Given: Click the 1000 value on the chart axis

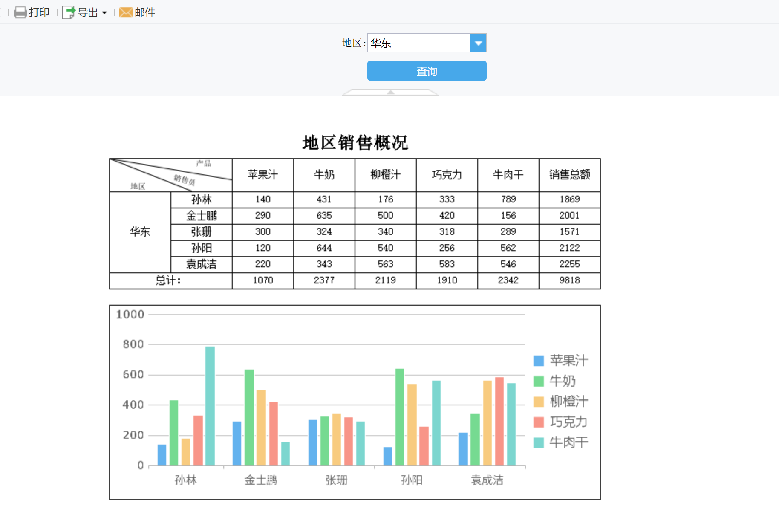Looking at the screenshot, I should (130, 315).
